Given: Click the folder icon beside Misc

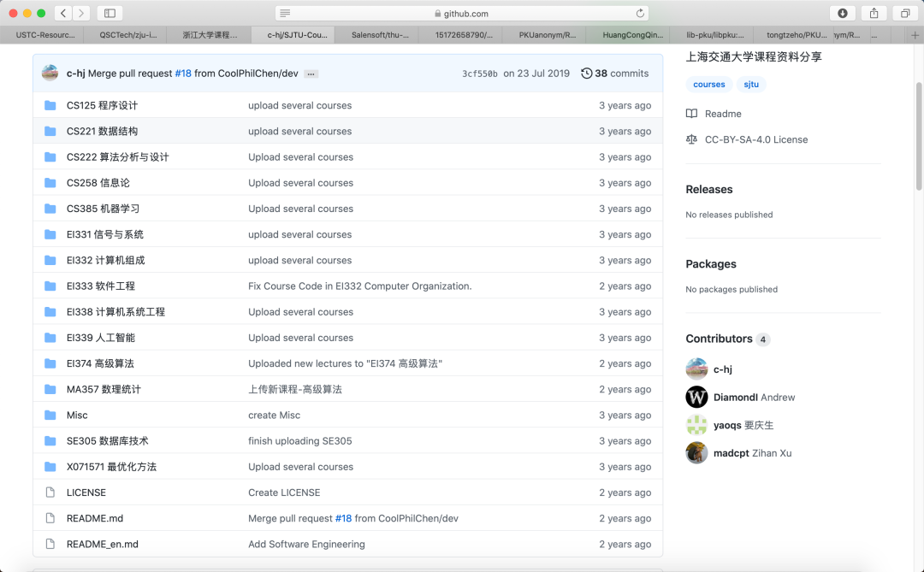Looking at the screenshot, I should 50,415.
